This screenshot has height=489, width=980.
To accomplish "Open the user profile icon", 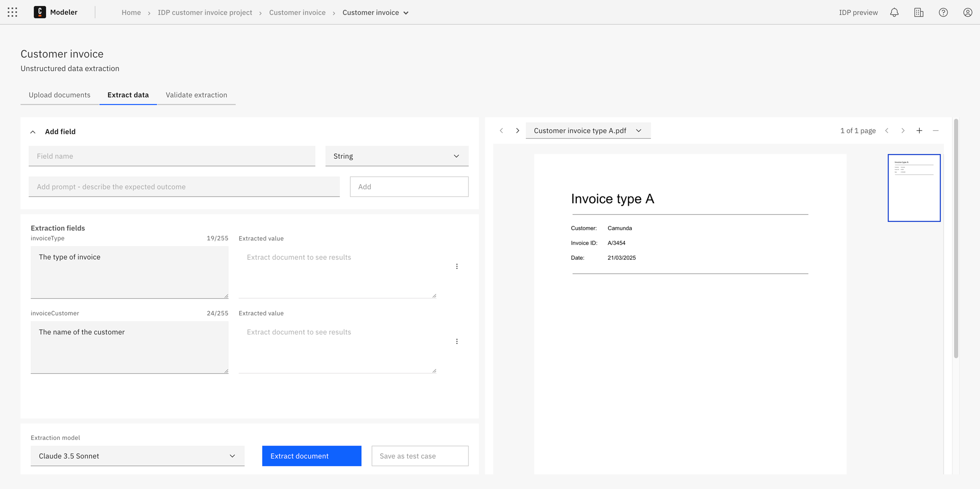I will (x=967, y=12).
